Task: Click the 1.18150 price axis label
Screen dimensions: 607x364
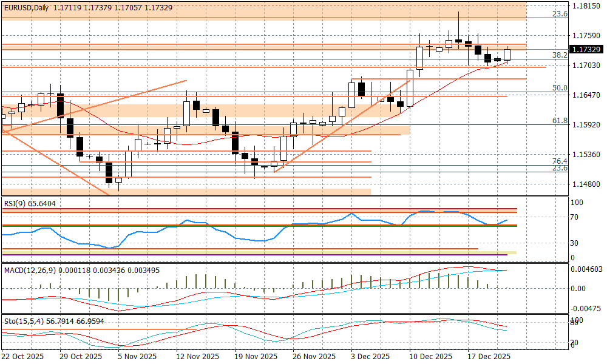Action: [x=586, y=6]
